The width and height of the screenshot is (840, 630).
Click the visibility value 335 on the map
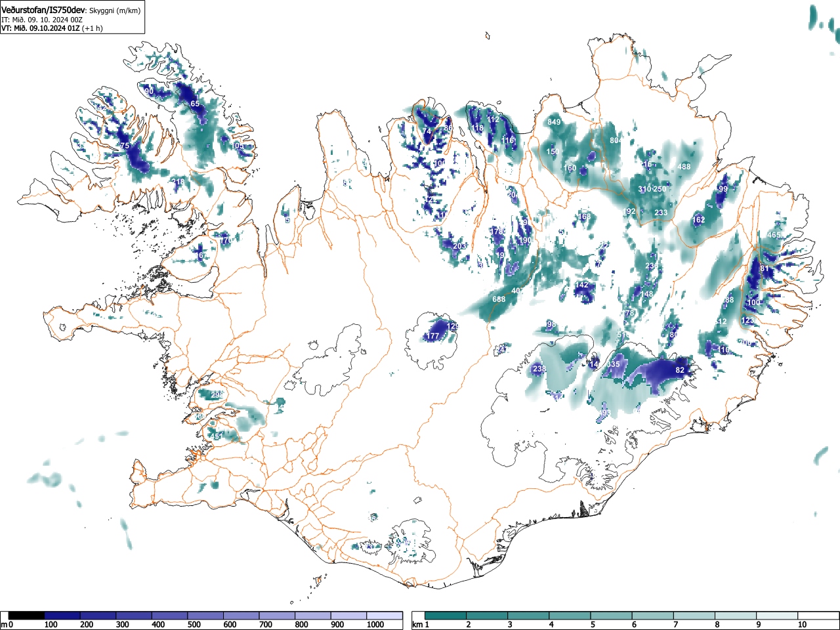614,364
